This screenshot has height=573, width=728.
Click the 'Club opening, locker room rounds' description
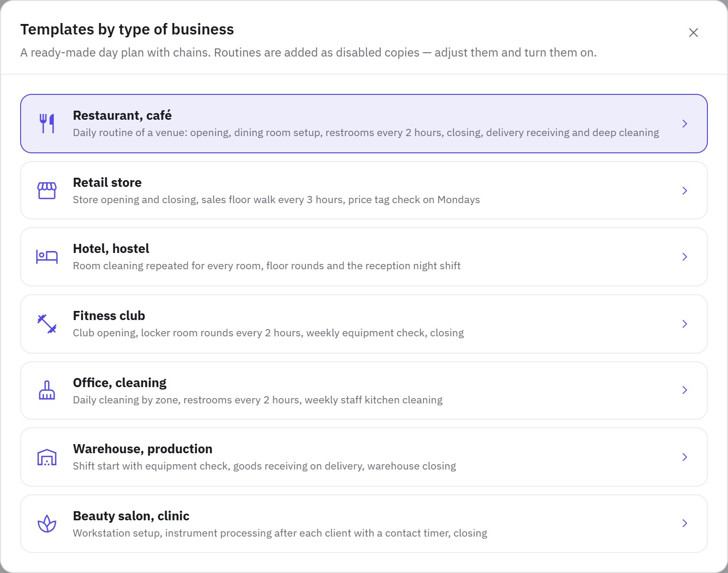[268, 333]
